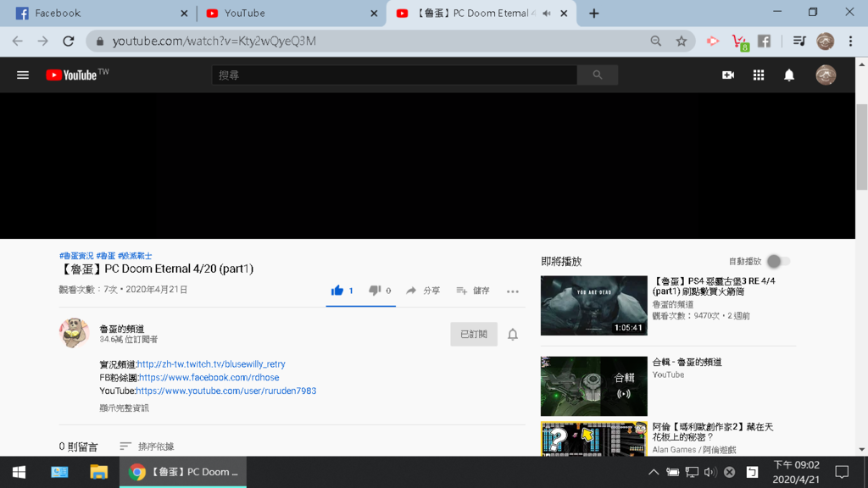Viewport: 868px width, 488px height.
Task: Focus the YouTube 搜尋 search field
Action: point(394,75)
